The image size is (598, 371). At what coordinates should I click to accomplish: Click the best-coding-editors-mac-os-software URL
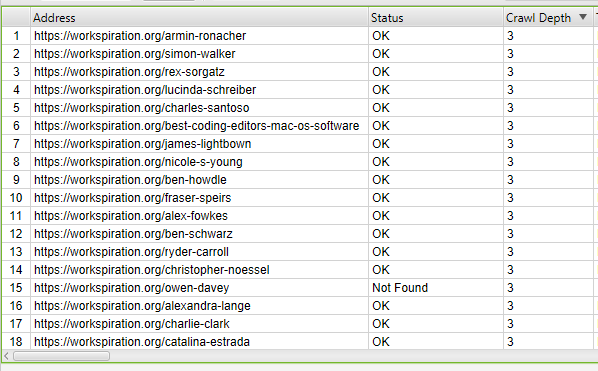point(196,126)
